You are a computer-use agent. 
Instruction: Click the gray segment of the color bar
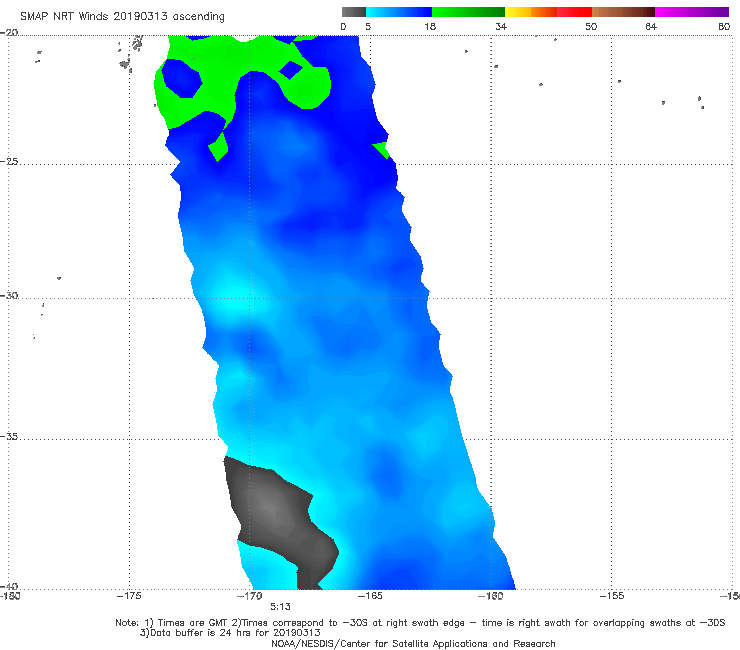354,12
